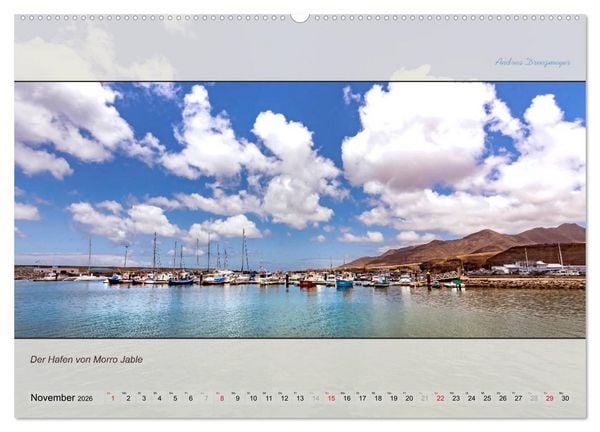Select date 19 in calendar strip
The height and width of the screenshot is (432, 600).
394,398
